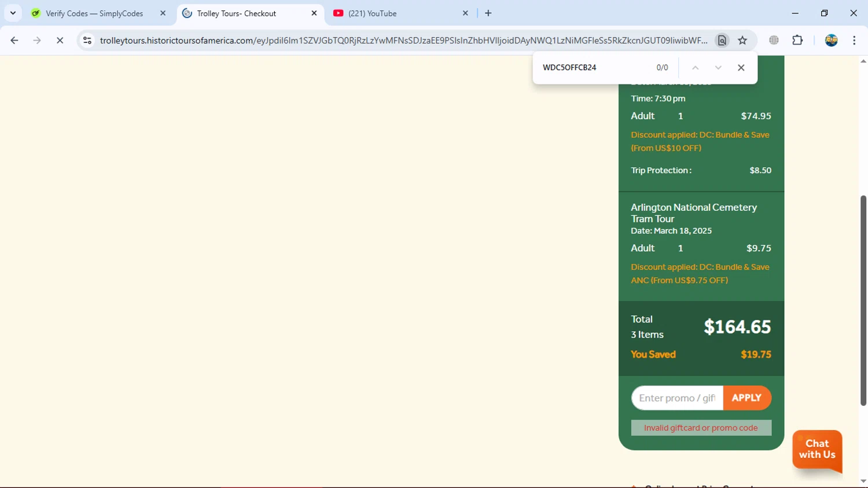Open the tab search dropdown arrow
Screen dimensions: 868x488
click(13, 13)
